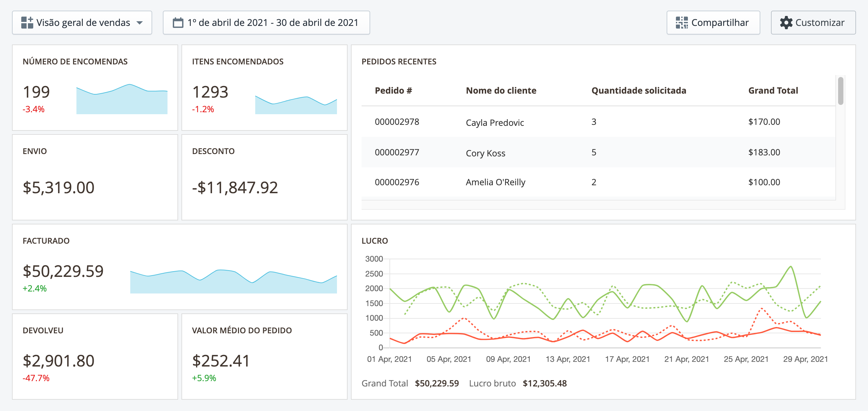The image size is (868, 411).
Task: Click the quantity 3 in Cayla Predovic row
Action: (594, 122)
